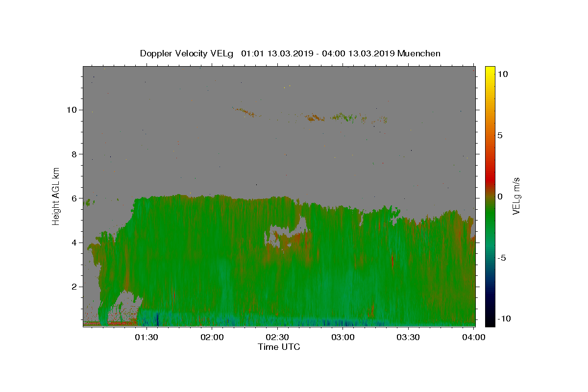Click the height tick label 10
Viewport: 588px width, 392px height.
click(x=71, y=110)
